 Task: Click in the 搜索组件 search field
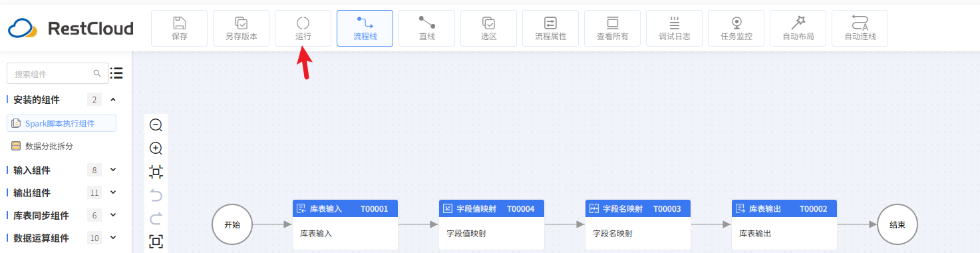click(57, 73)
